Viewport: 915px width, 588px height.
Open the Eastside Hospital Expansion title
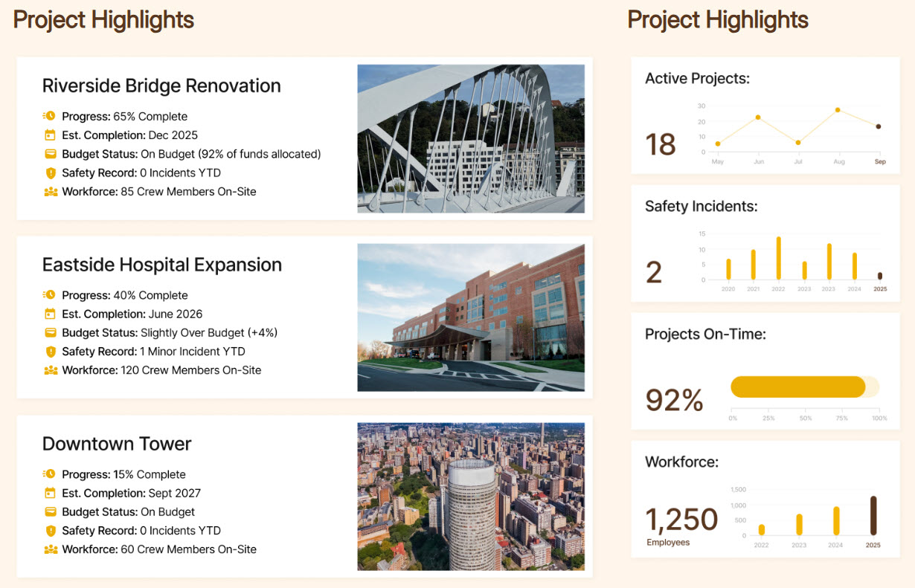coord(161,265)
